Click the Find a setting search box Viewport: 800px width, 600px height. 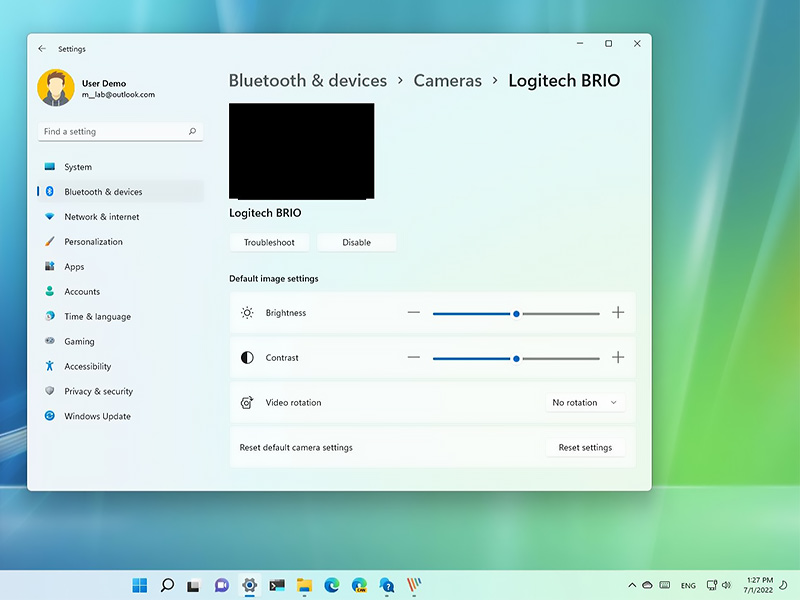click(120, 132)
